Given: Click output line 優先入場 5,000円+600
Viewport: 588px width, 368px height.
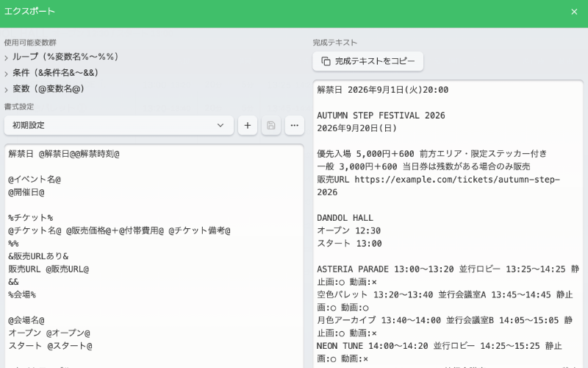Looking at the screenshot, I should (432, 154).
